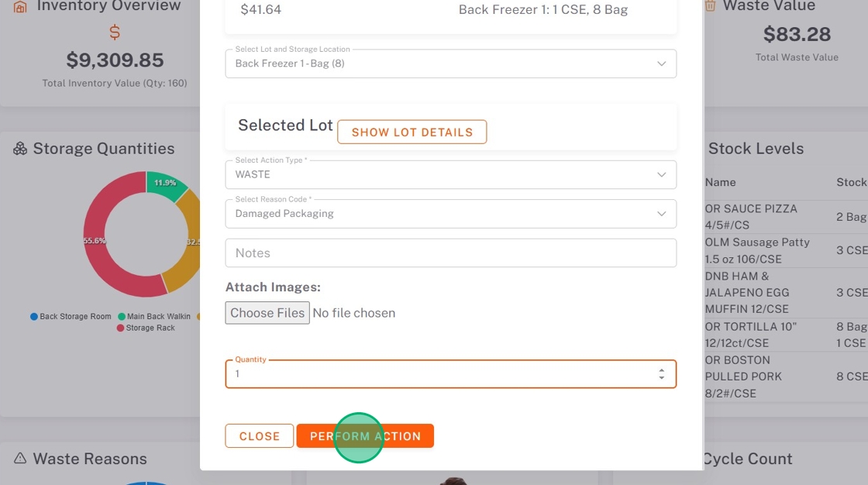Screen dimensions: 868x485
Task: Toggle the Storage Rack legend item
Action: point(146,328)
